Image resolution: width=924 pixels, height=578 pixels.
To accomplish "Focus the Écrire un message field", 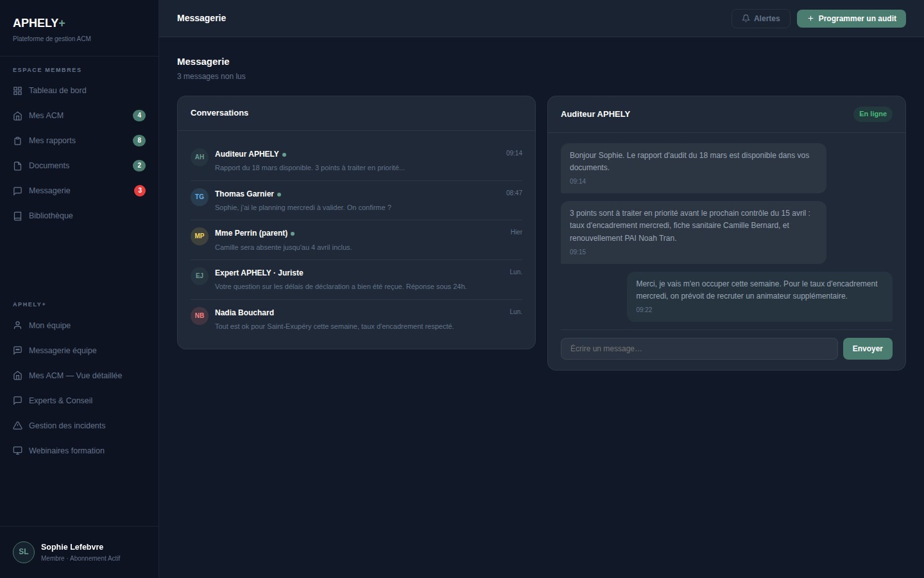I will [699, 349].
